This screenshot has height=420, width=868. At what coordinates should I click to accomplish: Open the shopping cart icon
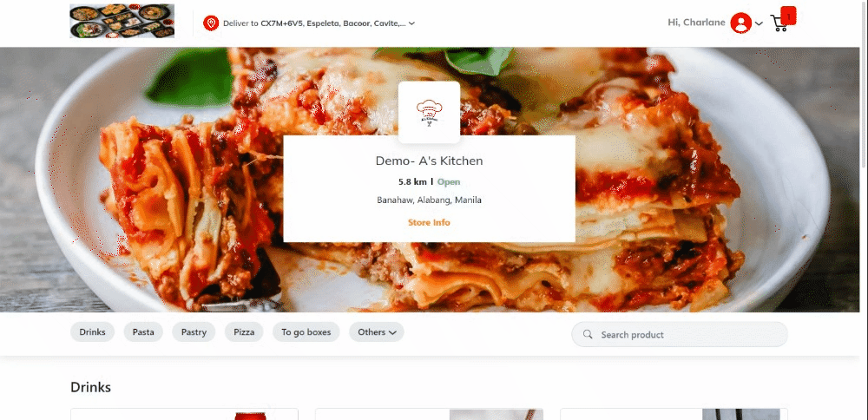click(779, 23)
